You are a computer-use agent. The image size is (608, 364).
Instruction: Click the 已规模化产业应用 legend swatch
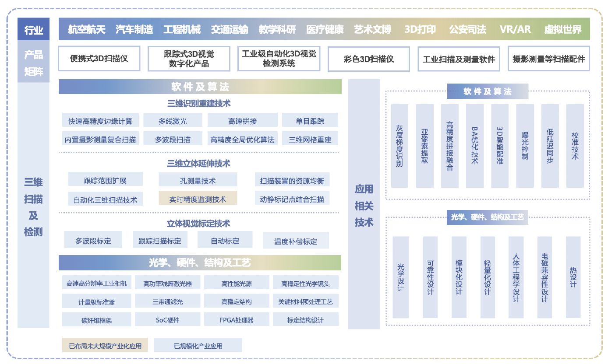point(198,345)
